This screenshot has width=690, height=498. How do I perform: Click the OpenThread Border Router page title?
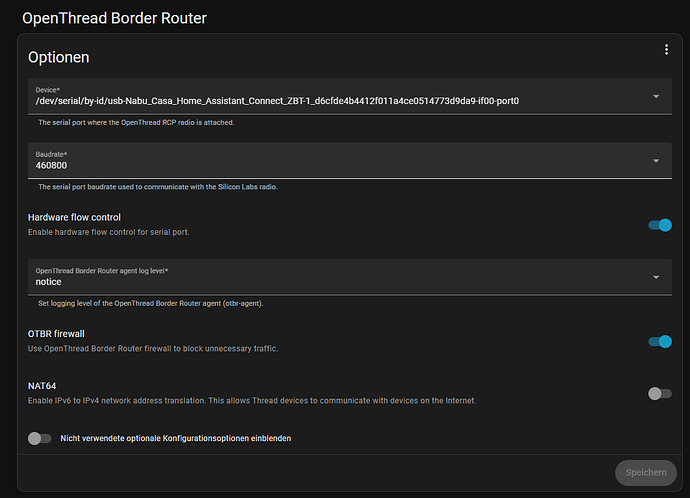(114, 18)
